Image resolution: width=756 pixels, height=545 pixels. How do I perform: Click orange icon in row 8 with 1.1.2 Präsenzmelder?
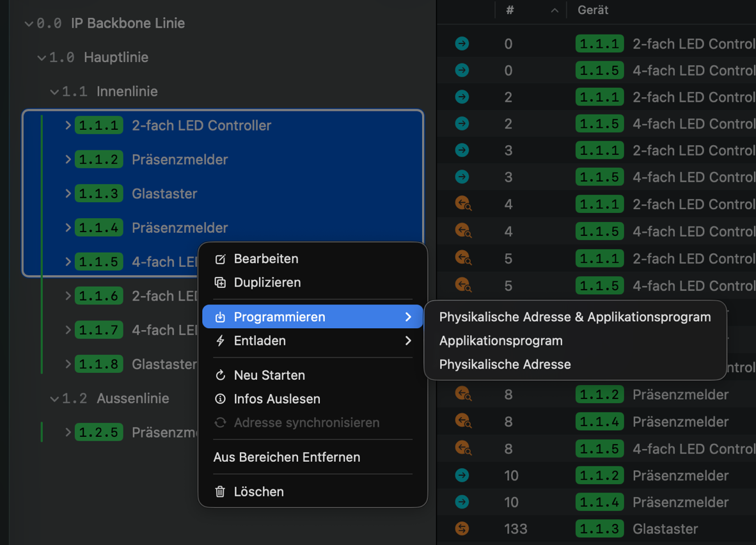pos(463,395)
